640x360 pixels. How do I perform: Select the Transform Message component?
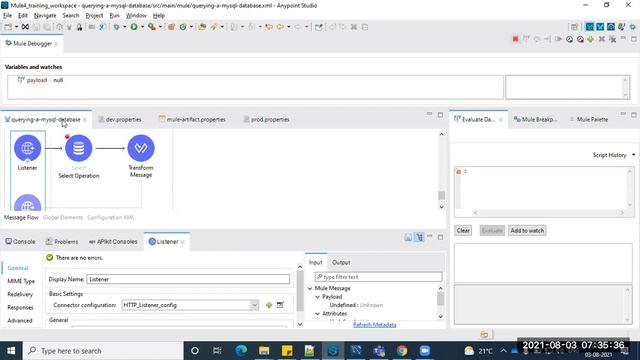pos(141,148)
